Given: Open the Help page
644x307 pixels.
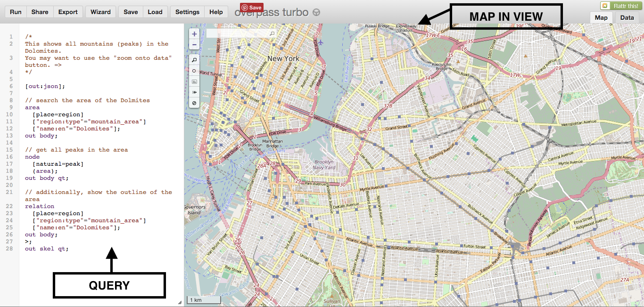Looking at the screenshot, I should tap(216, 12).
